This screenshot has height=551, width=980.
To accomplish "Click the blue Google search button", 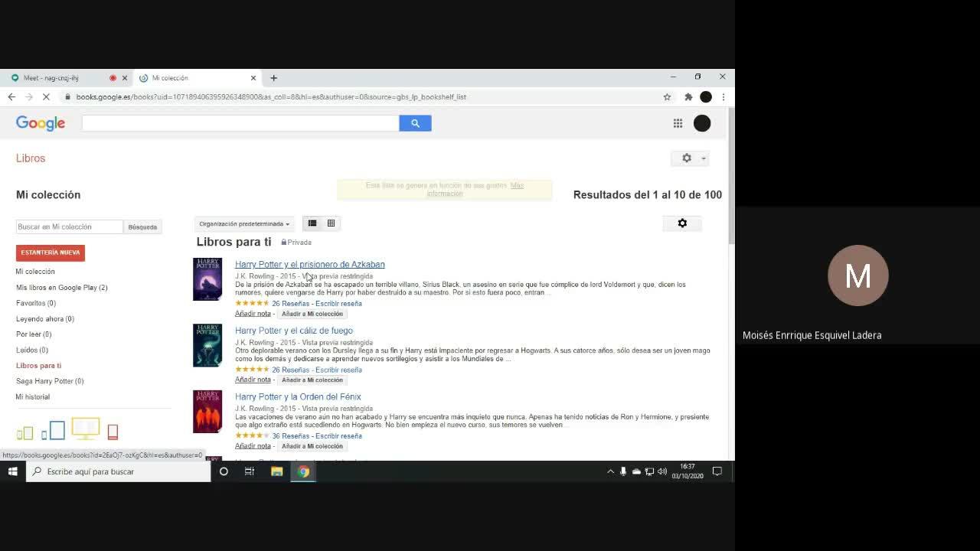I will pos(415,123).
